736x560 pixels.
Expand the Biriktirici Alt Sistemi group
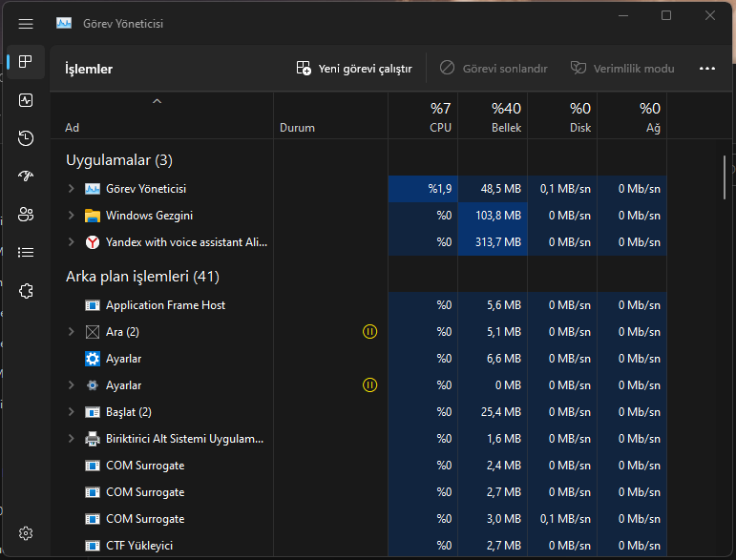point(72,439)
